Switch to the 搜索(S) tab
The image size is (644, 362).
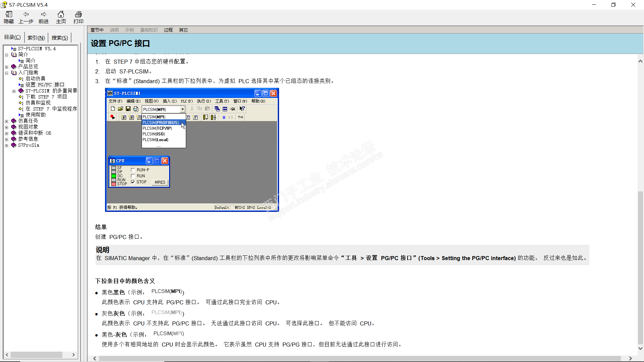pos(60,38)
